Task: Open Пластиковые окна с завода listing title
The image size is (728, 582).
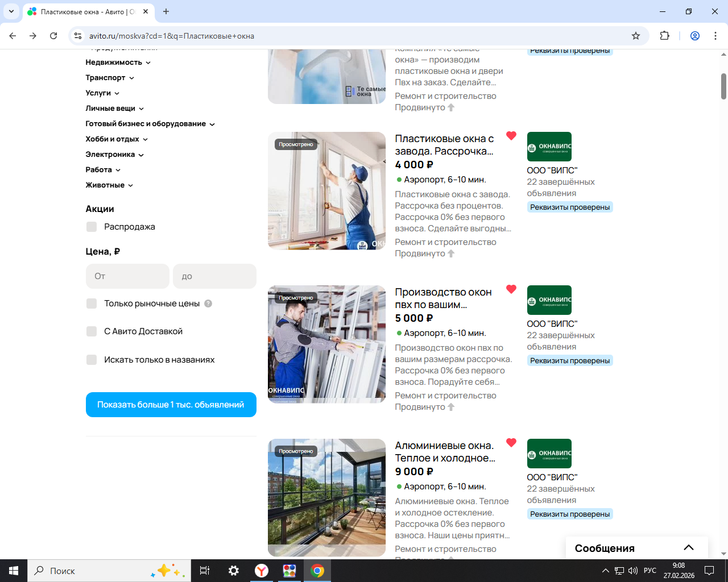Action: pos(445,145)
